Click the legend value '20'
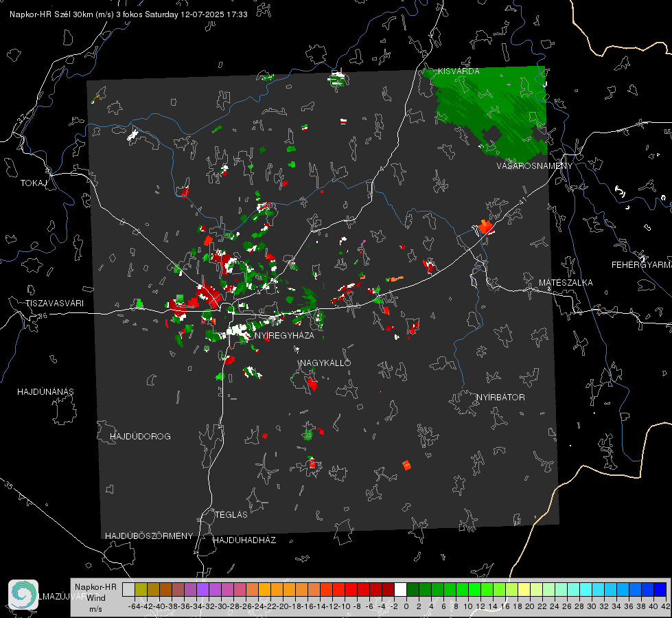This screenshot has width=672, height=618. click(x=530, y=606)
